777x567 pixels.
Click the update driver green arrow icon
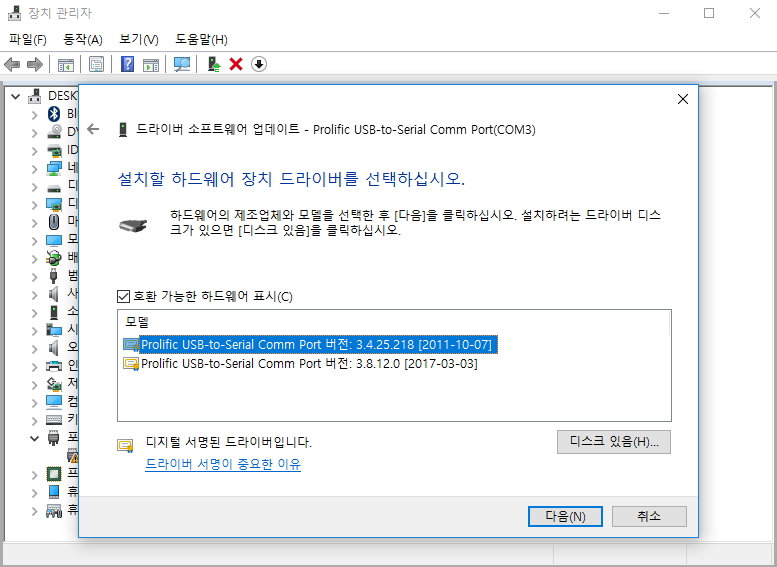point(214,64)
